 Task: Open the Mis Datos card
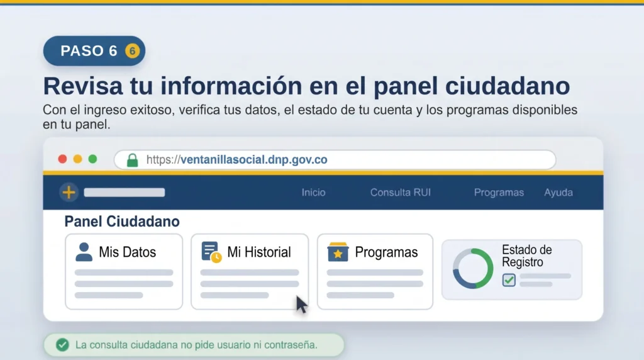[124, 272]
